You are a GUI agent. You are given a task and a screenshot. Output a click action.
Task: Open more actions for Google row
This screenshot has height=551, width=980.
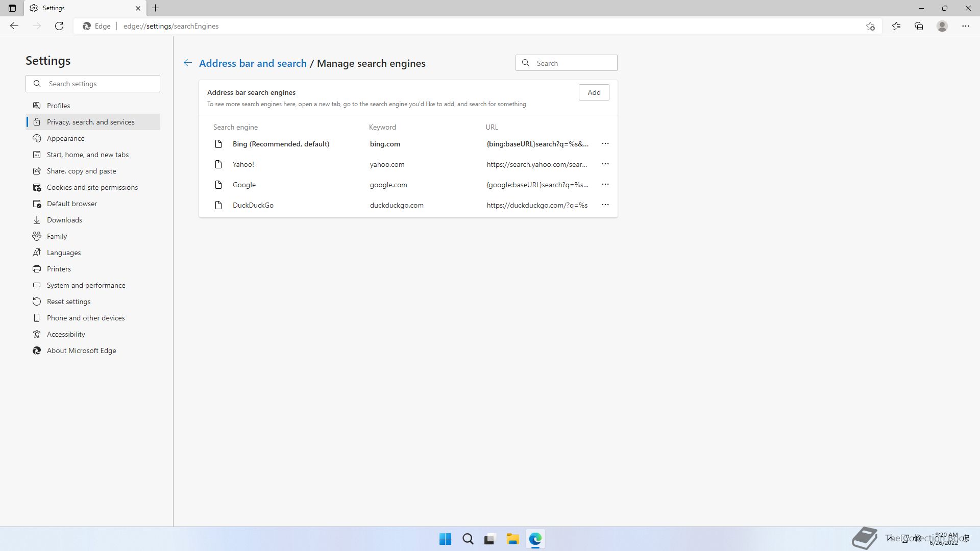coord(605,185)
